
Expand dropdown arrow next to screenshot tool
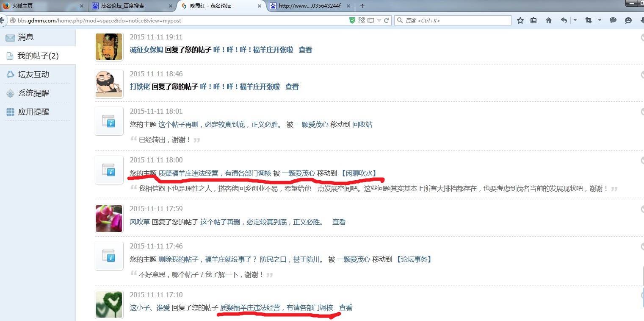(600, 20)
